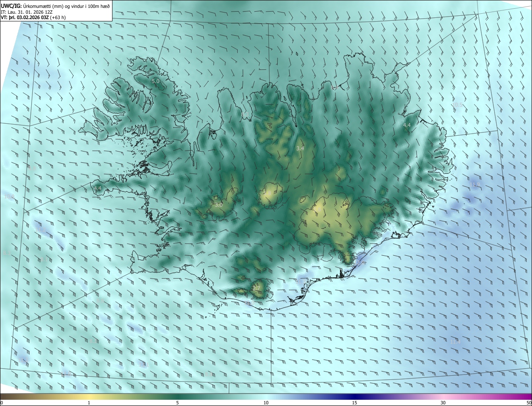Viewport: 532px width, 406px height.
Task: Click the 5.0 value over the Westfjords
Action: tap(155, 81)
